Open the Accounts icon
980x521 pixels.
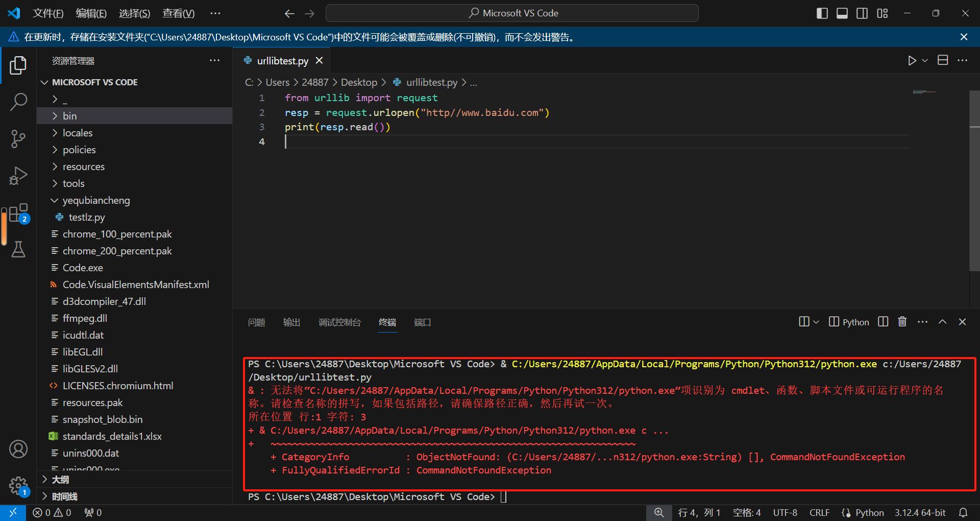point(18,449)
